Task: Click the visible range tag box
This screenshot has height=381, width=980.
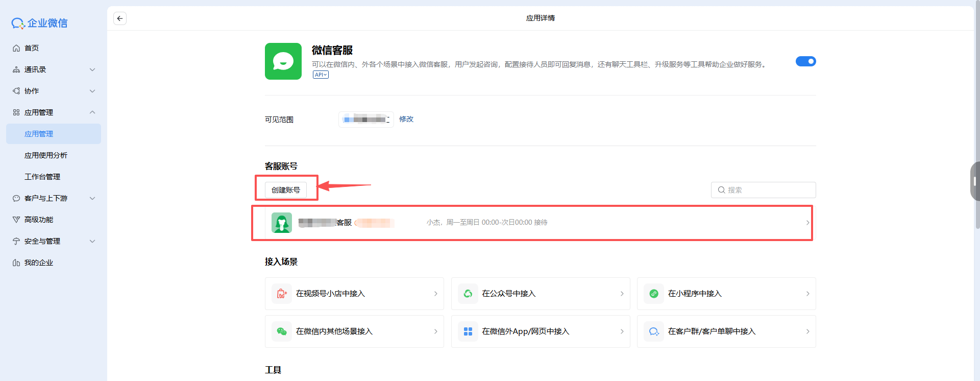Action: click(x=366, y=120)
